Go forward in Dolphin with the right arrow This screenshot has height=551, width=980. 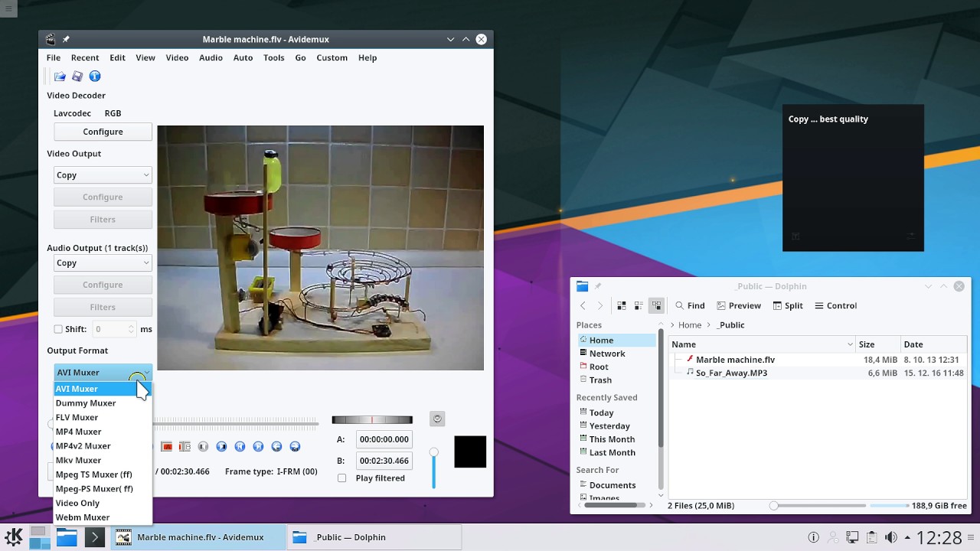click(600, 305)
